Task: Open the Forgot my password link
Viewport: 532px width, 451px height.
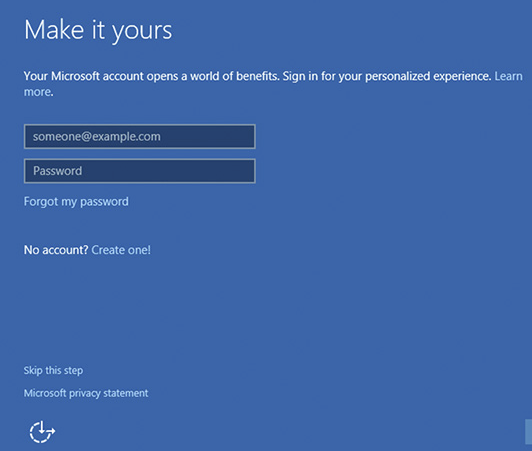Action: click(76, 202)
